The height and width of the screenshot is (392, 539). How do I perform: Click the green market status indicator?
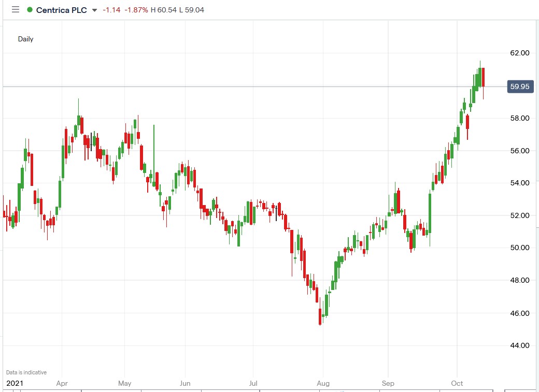click(x=30, y=9)
